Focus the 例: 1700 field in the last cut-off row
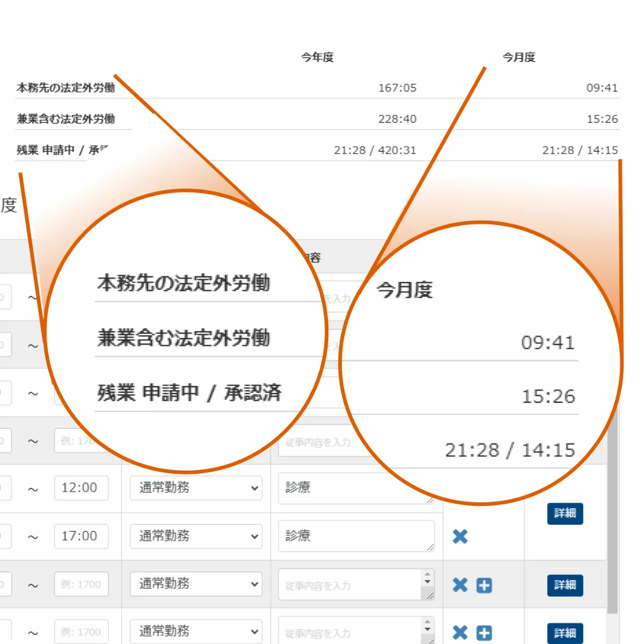 coord(81,632)
